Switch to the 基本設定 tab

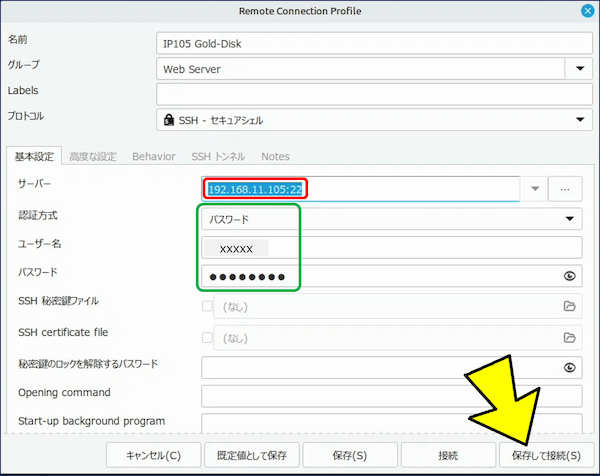34,156
